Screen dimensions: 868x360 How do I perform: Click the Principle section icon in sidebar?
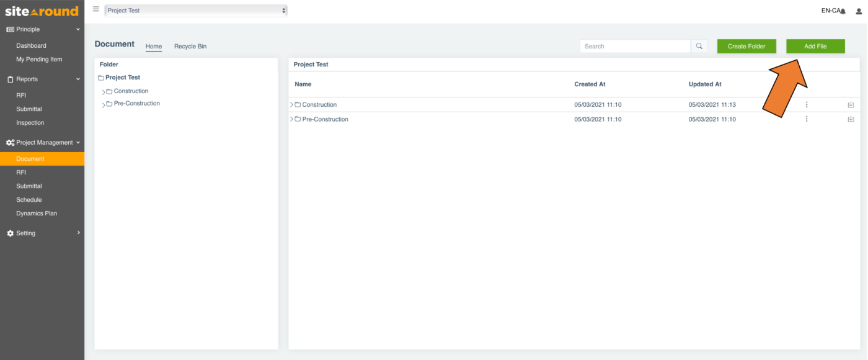9,29
